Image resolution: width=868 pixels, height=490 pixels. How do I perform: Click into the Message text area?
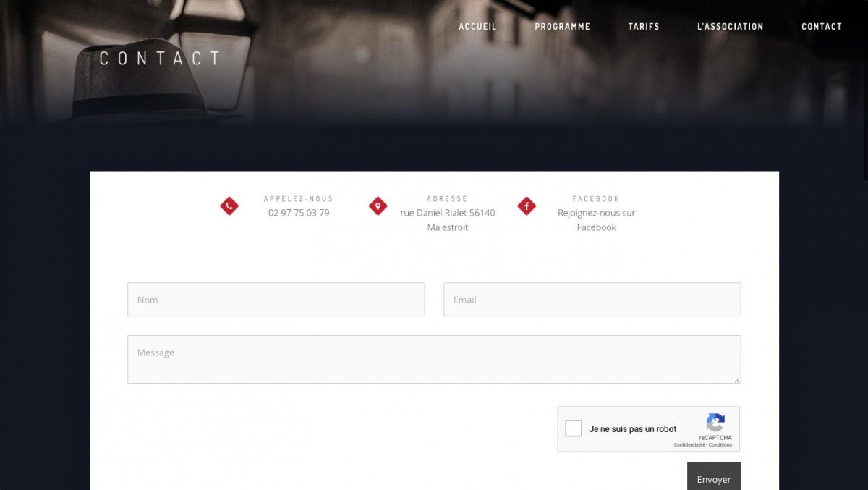[434, 359]
